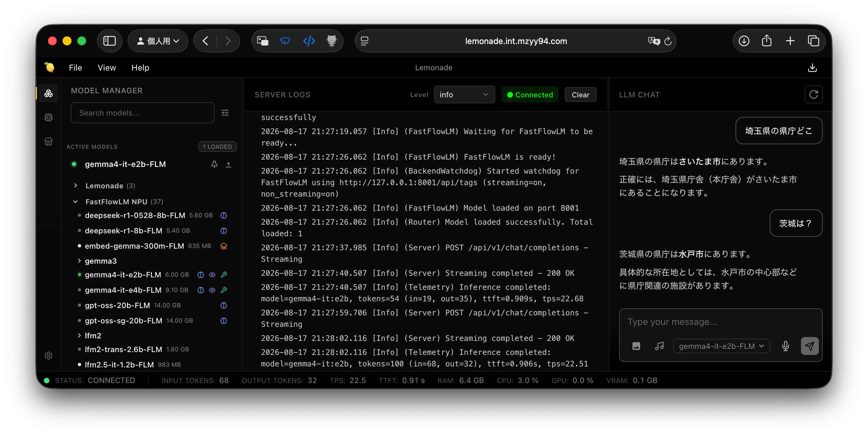Screen dimensions: 868x436
Task: Click the cat-face browser extension icon
Action: point(332,41)
